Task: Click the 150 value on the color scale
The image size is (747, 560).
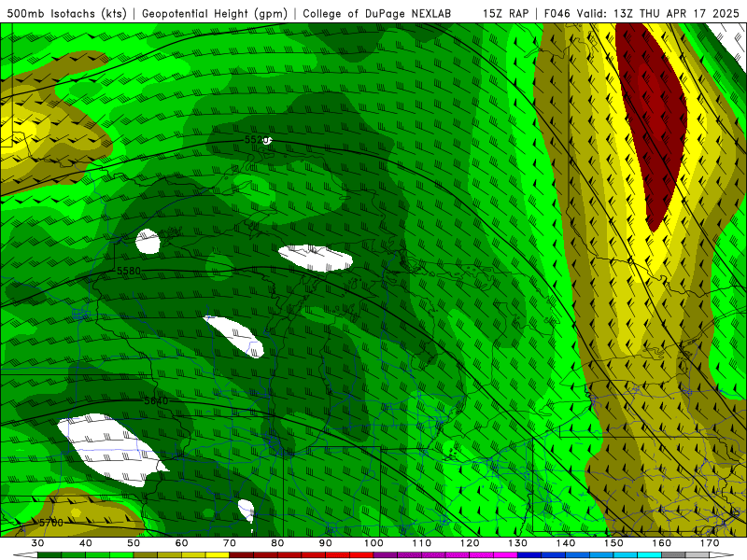Action: (x=613, y=543)
